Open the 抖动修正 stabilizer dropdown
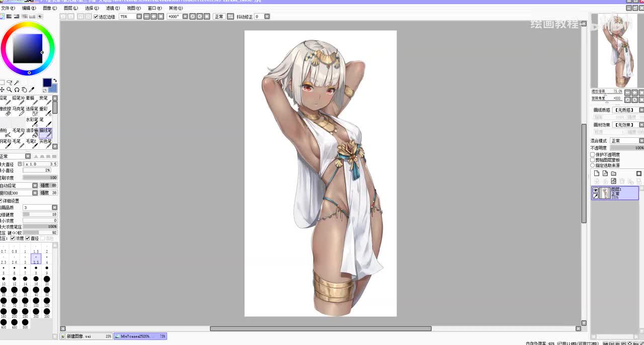Image resolution: width=644 pixels, height=345 pixels. click(x=267, y=17)
